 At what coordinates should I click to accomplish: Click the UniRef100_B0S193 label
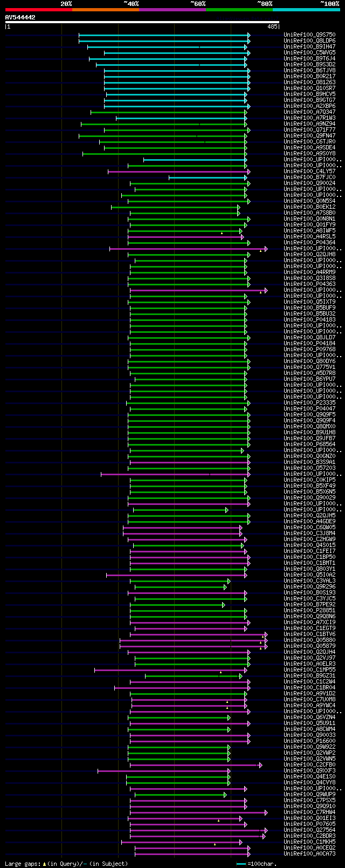309,593
